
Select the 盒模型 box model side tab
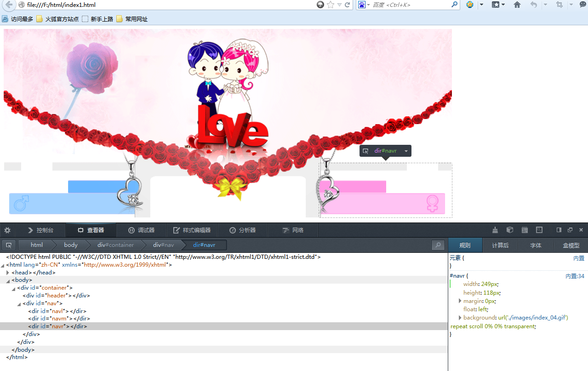pos(571,245)
